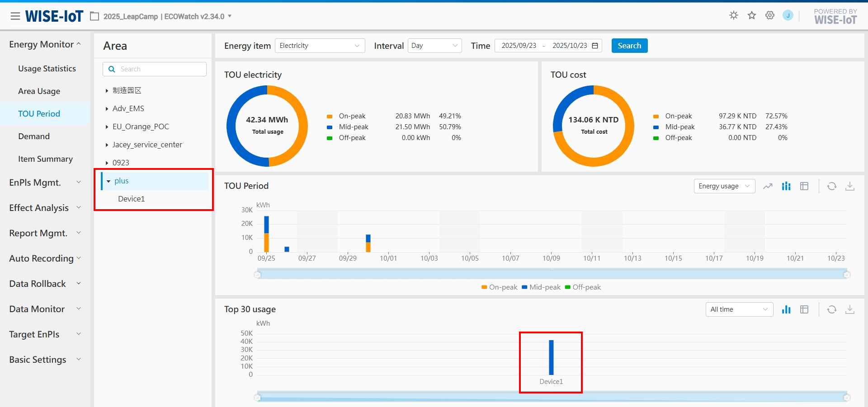Open the Demand menu item

pos(34,136)
